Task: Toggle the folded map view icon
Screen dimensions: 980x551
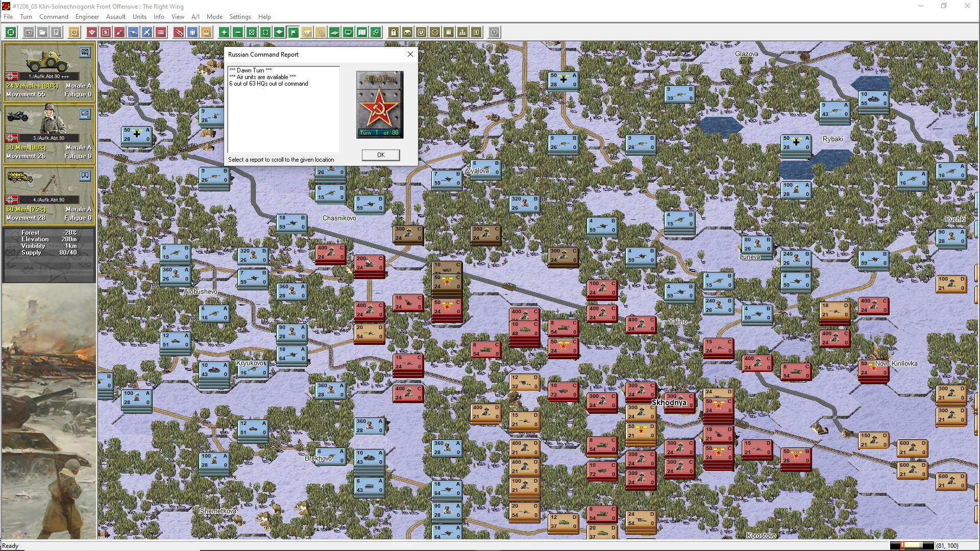Action: click(x=361, y=32)
